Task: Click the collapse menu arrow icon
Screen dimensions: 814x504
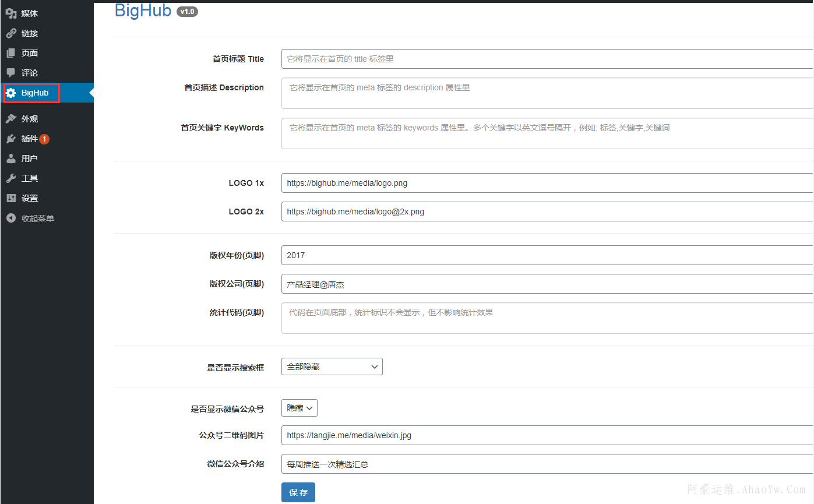Action: click(10, 218)
